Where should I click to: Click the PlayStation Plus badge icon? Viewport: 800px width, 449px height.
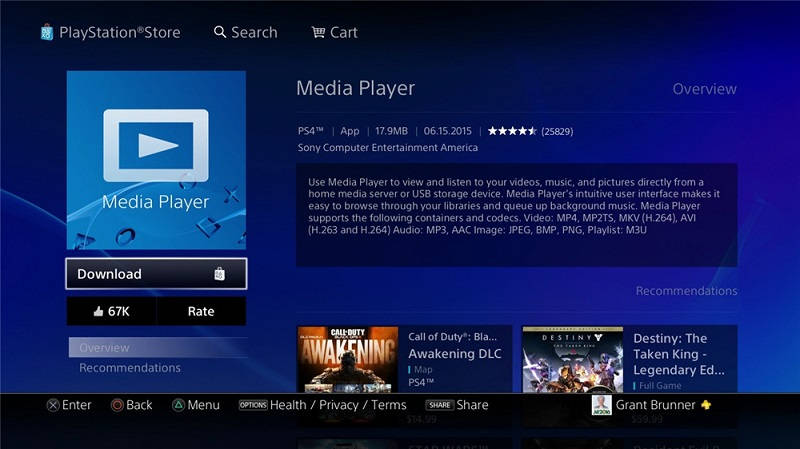[x=706, y=405]
